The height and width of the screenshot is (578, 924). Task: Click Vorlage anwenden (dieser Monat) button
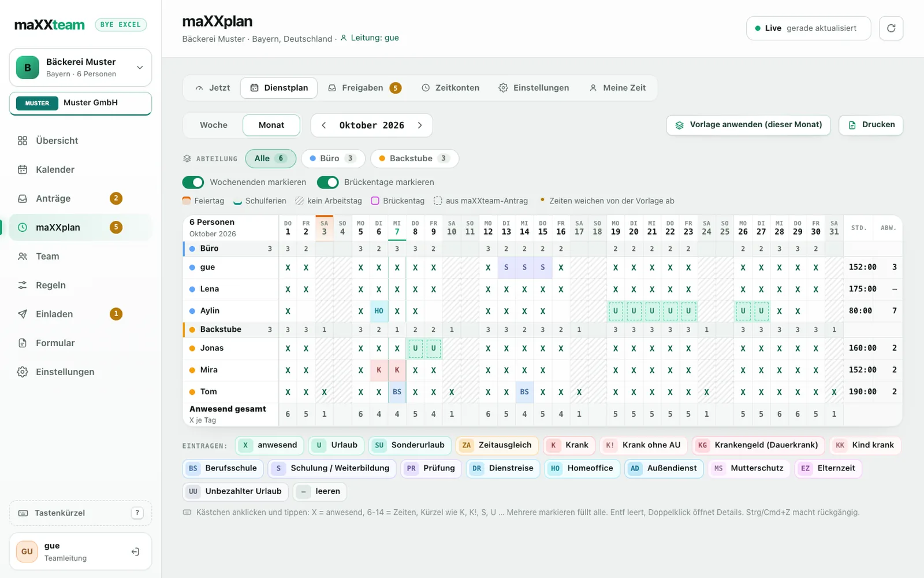(x=748, y=125)
